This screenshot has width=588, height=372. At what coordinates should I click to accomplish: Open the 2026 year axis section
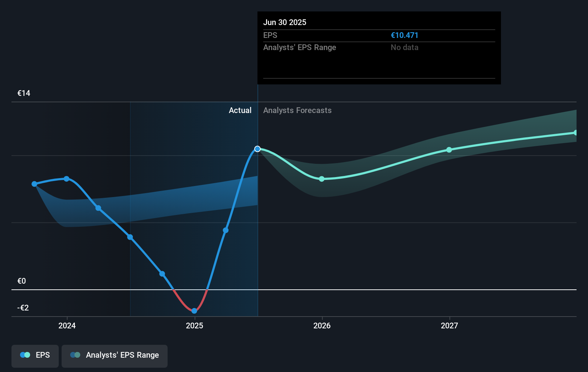point(322,326)
